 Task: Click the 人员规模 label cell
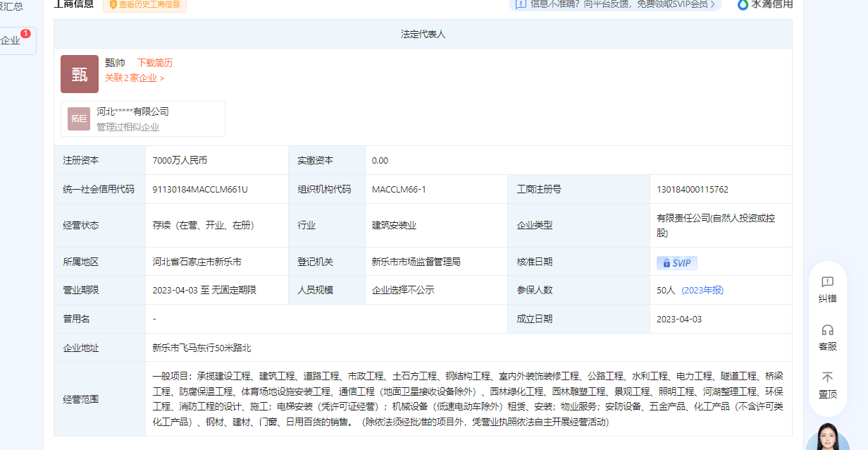[327, 290]
